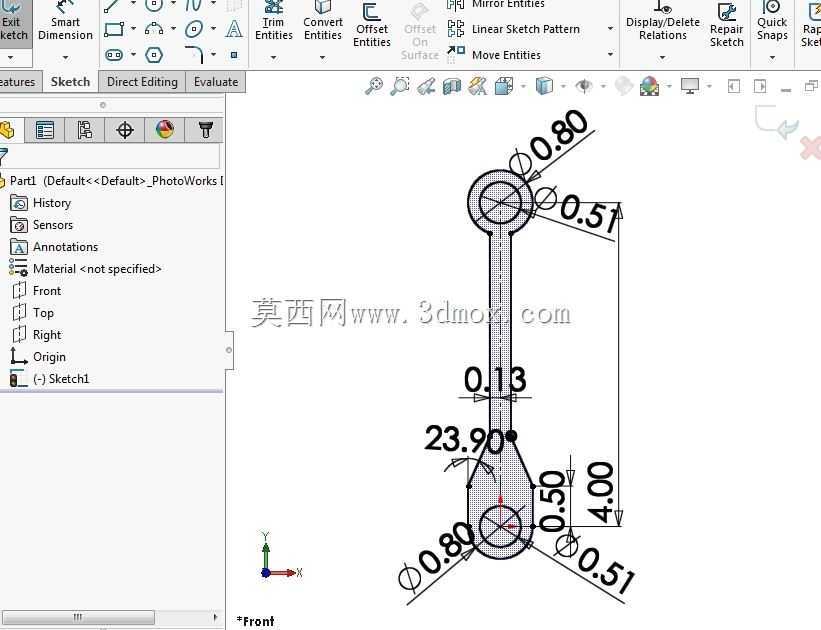The height and width of the screenshot is (630, 821).
Task: Expand the Slot tool type dropdown
Action: [x=134, y=54]
